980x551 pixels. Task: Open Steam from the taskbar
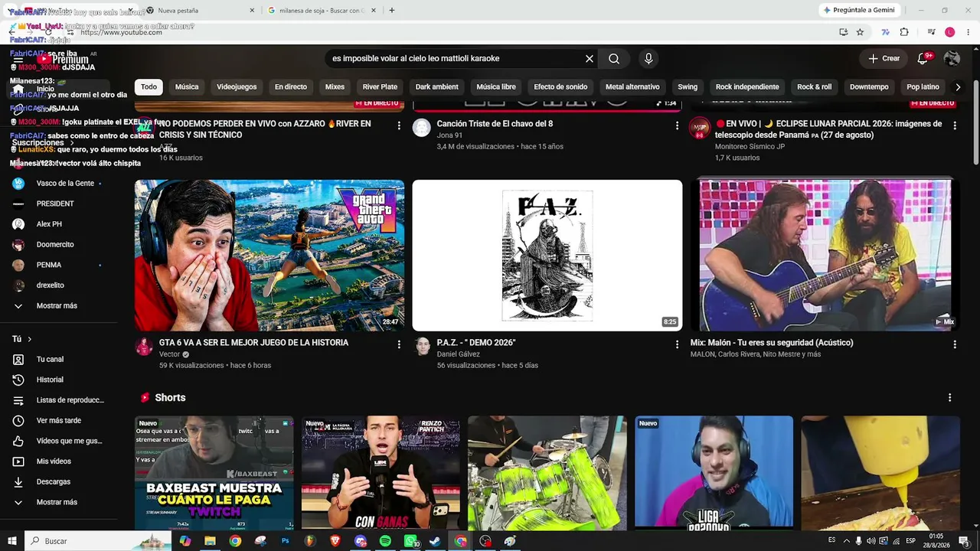coord(435,541)
